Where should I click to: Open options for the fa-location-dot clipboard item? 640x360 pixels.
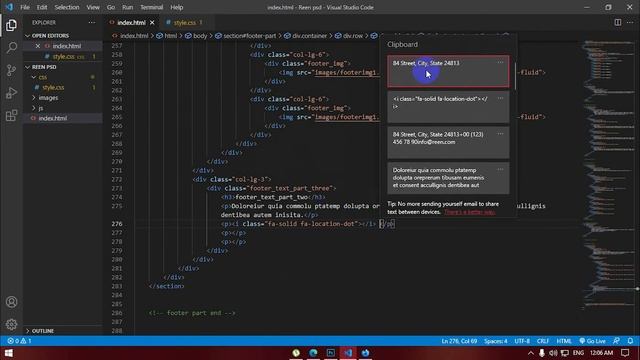coord(500,98)
